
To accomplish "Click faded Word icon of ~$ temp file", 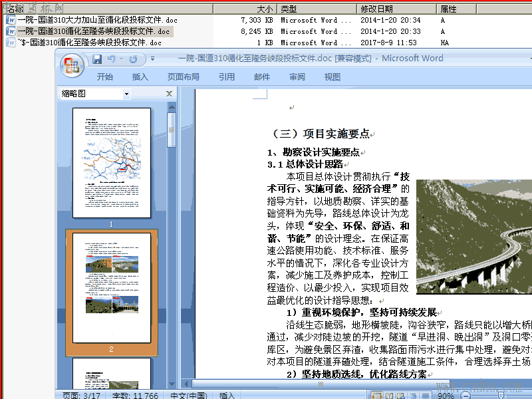I will tap(11, 43).
